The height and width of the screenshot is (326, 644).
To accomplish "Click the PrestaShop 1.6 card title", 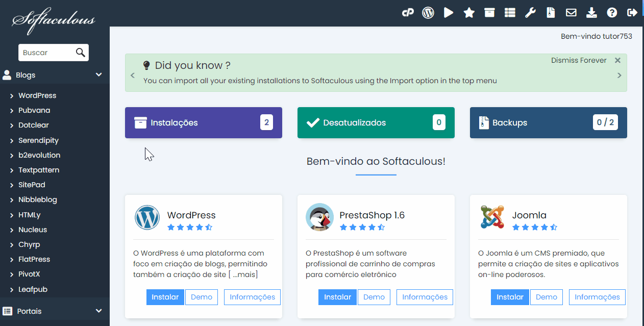I will 372,215.
